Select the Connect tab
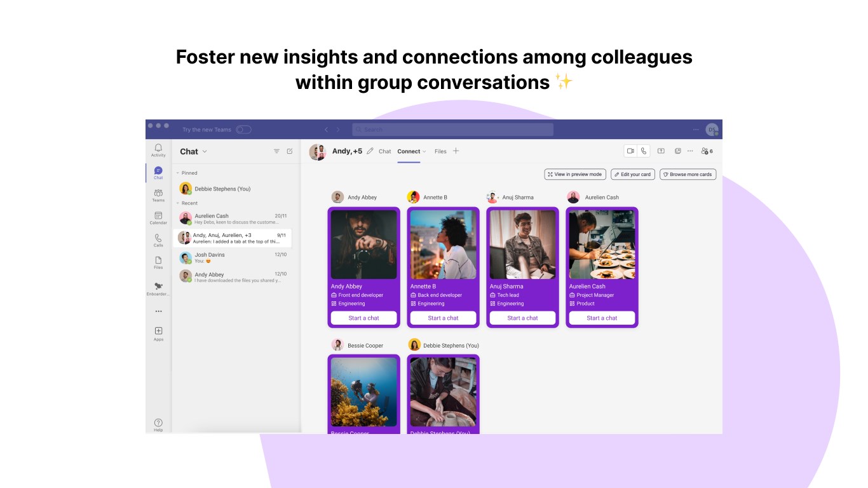The width and height of the screenshot is (868, 488). click(x=409, y=151)
